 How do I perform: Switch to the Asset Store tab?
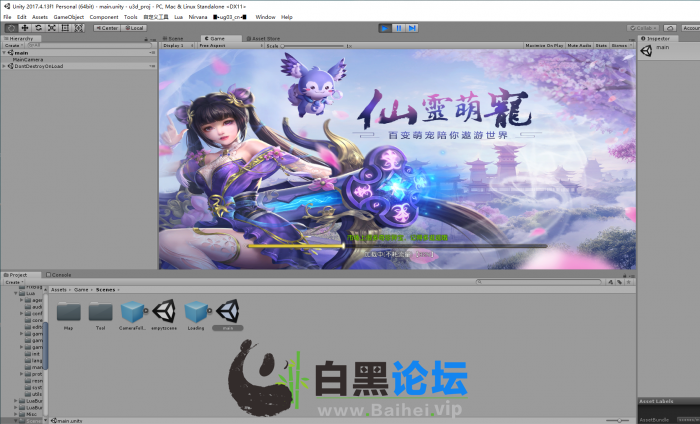[263, 38]
